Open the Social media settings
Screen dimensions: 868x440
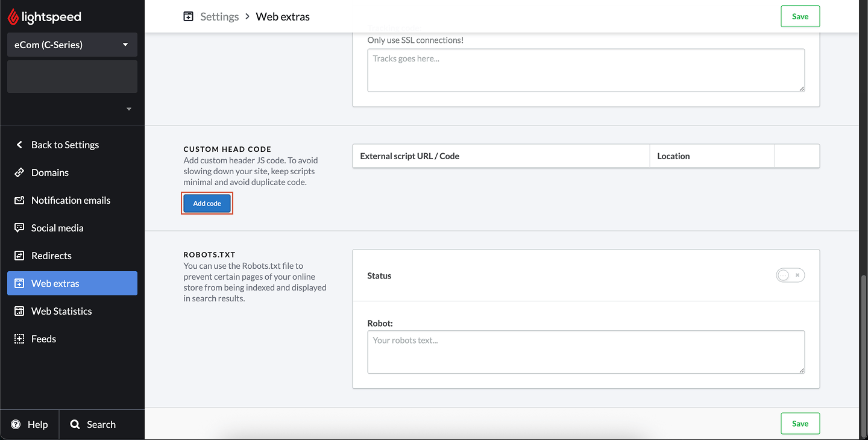point(72,228)
